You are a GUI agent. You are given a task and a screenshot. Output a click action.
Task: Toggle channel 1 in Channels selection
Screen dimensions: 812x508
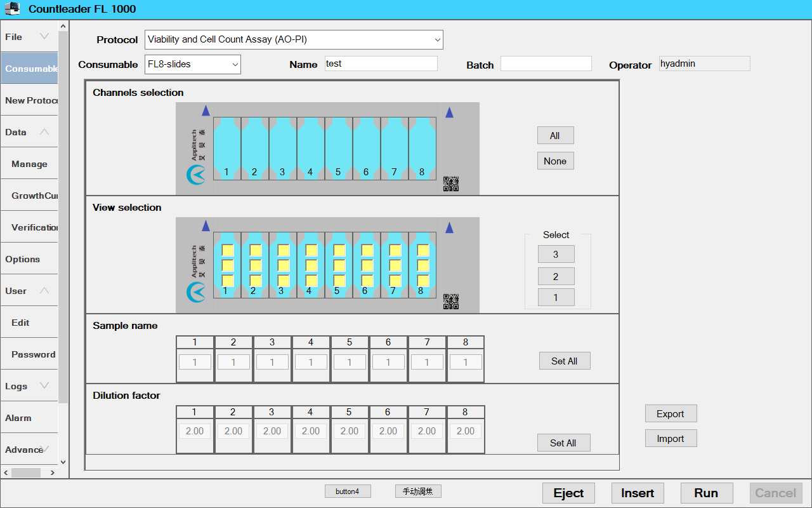click(226, 148)
